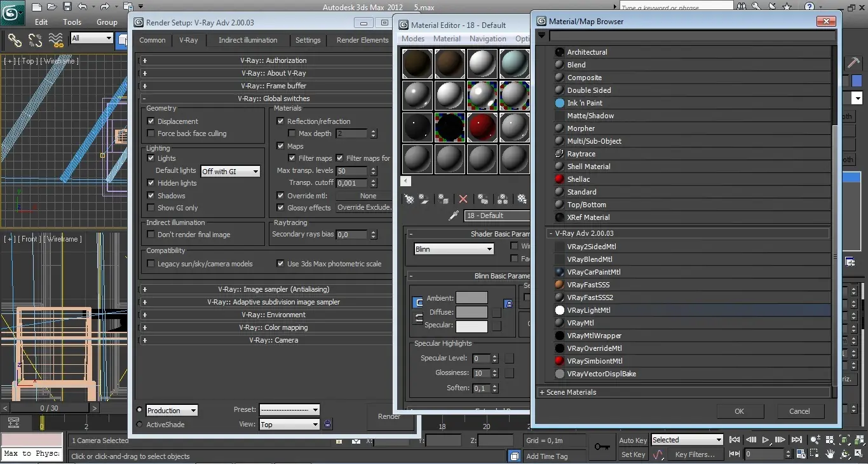Image resolution: width=868 pixels, height=464 pixels.
Task: Click Cancel in Material/Map Browser
Action: pos(799,411)
